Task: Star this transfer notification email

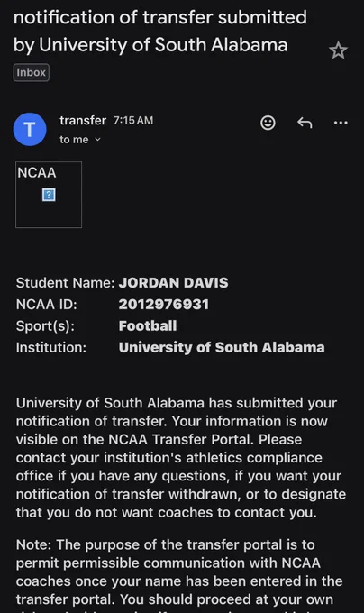Action: (338, 50)
